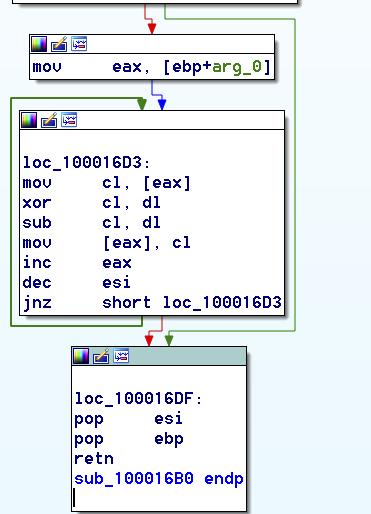This screenshot has width=371, height=514.
Task: Click pencil icon in loc_100016D3 block
Action: click(49, 120)
